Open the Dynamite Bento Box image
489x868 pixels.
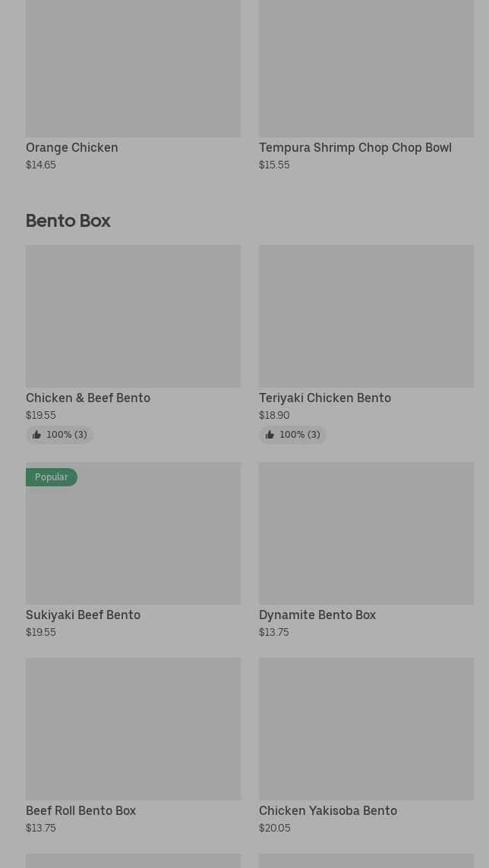pyautogui.click(x=366, y=533)
